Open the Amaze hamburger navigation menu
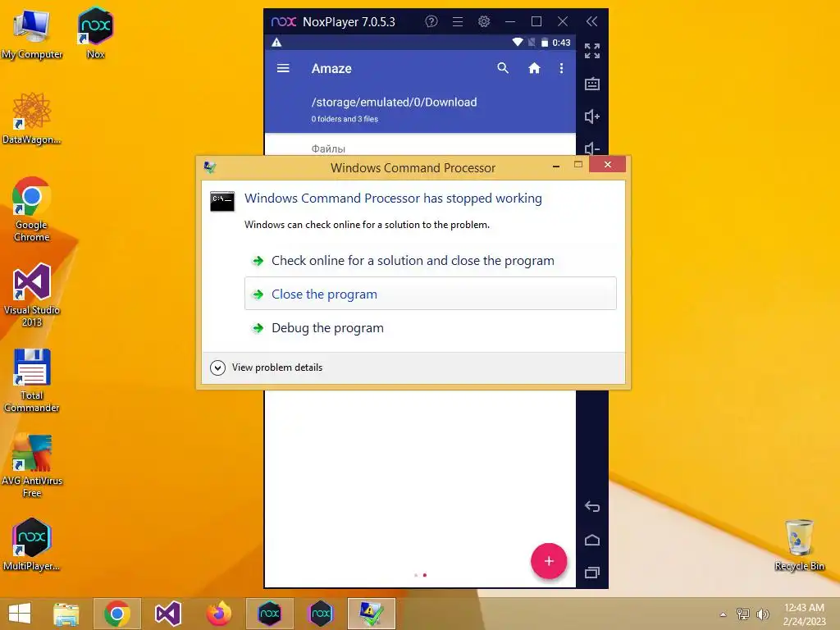Screen dimensions: 840x630 [x=283, y=68]
